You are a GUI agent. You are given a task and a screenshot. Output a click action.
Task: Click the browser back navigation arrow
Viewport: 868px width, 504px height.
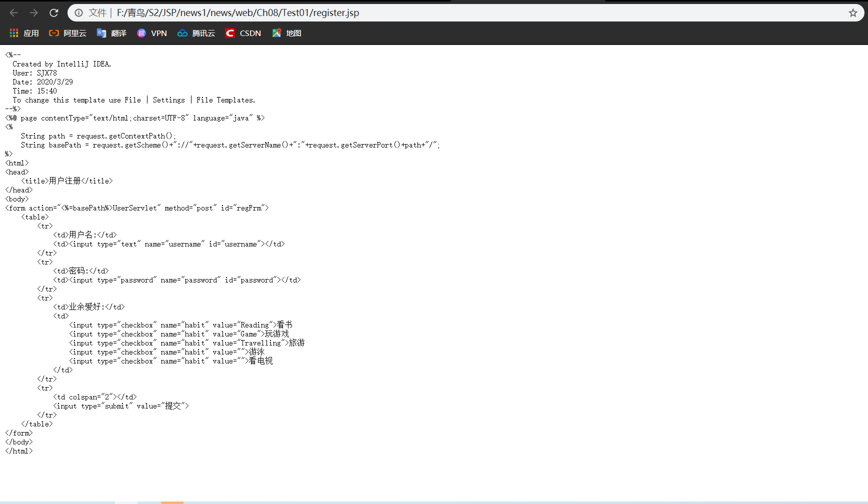pyautogui.click(x=13, y=12)
